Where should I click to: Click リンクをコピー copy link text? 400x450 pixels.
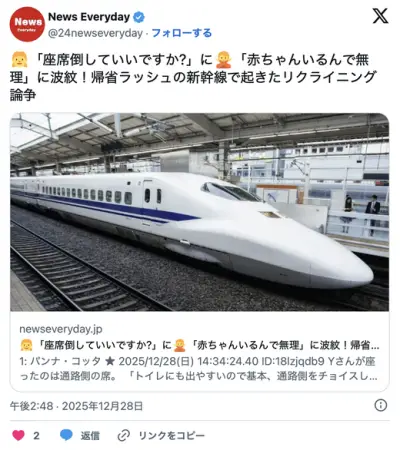click(x=171, y=436)
